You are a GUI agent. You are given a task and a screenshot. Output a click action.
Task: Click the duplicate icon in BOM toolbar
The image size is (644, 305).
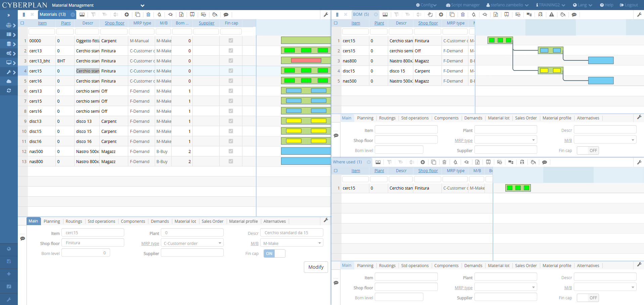pos(452,14)
